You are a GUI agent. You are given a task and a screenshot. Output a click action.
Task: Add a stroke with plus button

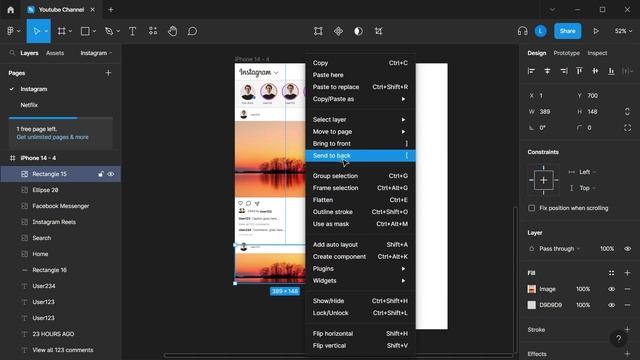(627, 329)
